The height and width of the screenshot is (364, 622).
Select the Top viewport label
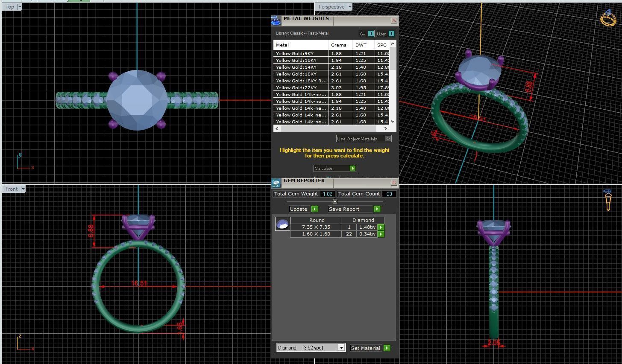(10, 7)
